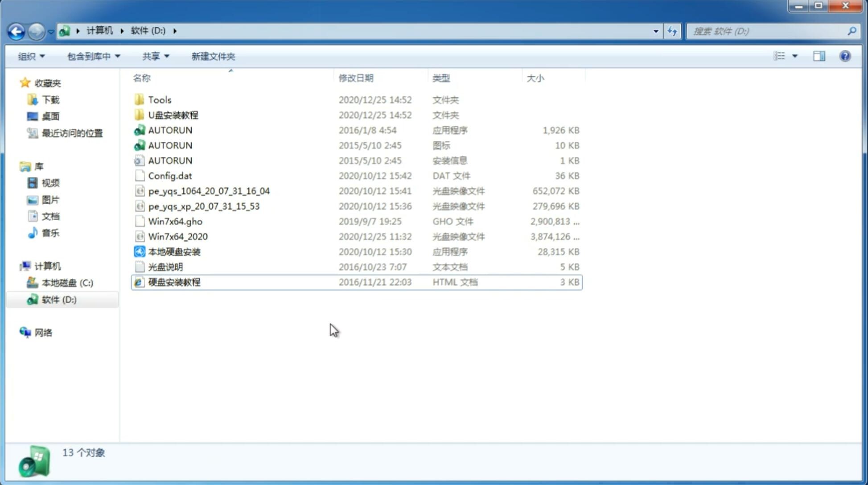Open the Tools folder

[x=159, y=99]
